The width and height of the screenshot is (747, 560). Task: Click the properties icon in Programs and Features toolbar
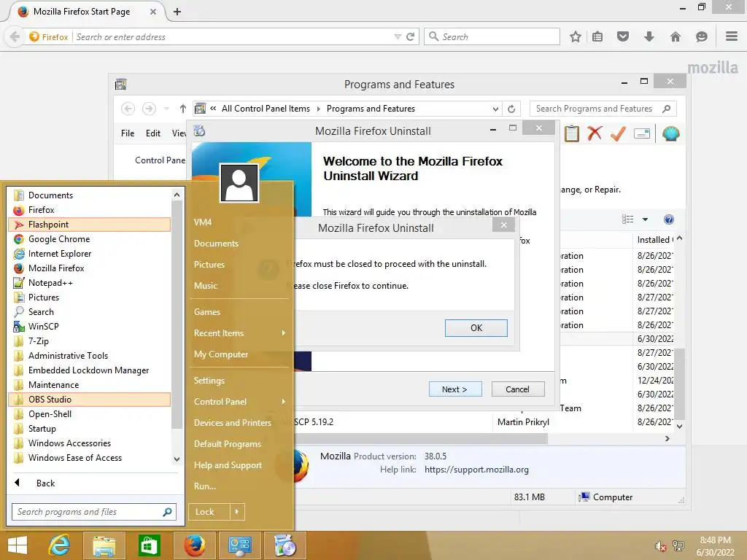pyautogui.click(x=642, y=134)
